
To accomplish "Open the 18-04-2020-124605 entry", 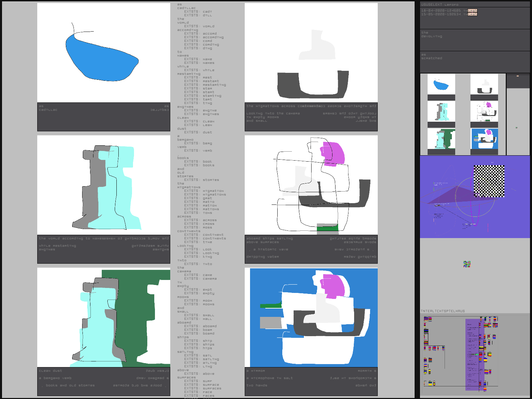I will [x=441, y=11].
